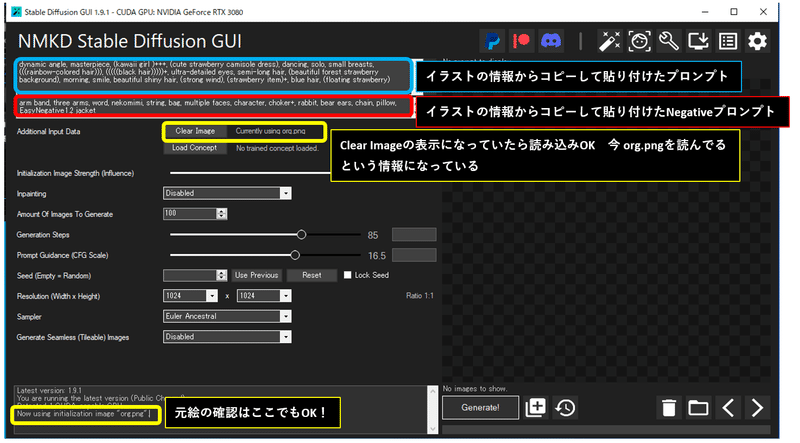800x443 pixels.
Task: Open Generate Seamless Images dropdown
Action: (286, 337)
